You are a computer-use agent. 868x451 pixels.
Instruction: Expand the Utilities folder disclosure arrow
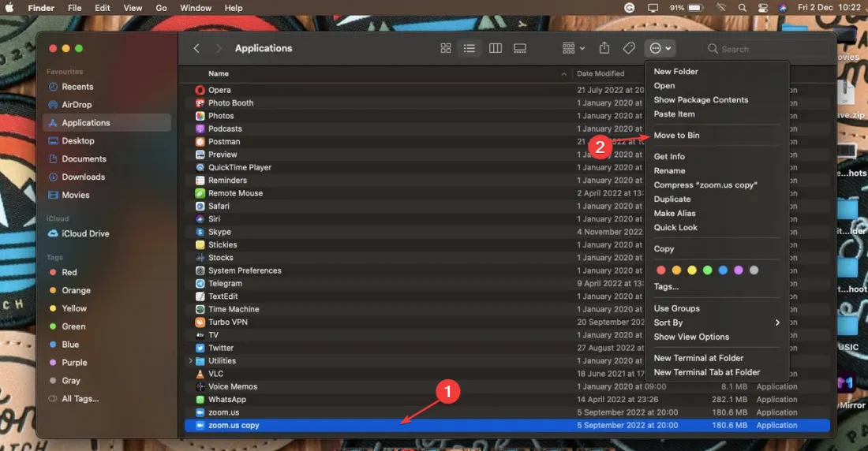(190, 361)
